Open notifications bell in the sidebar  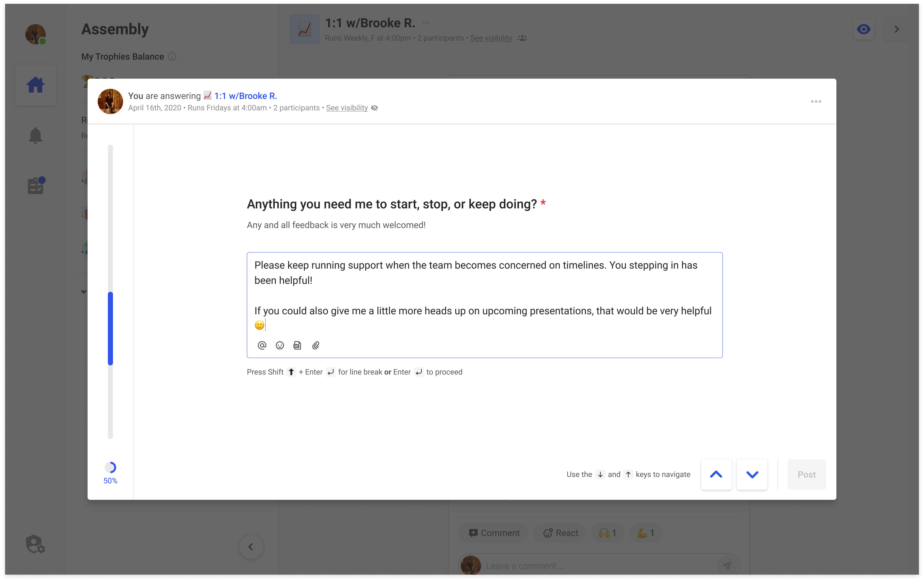[x=36, y=135]
